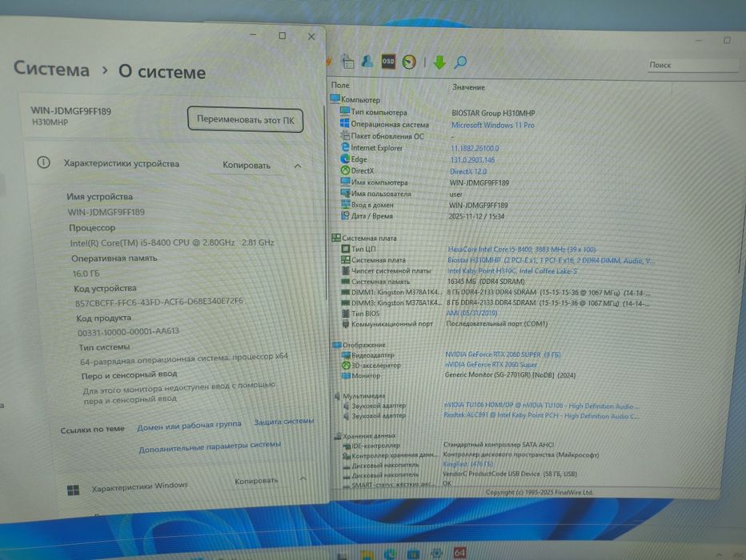Open the OSD panel icon

388,62
